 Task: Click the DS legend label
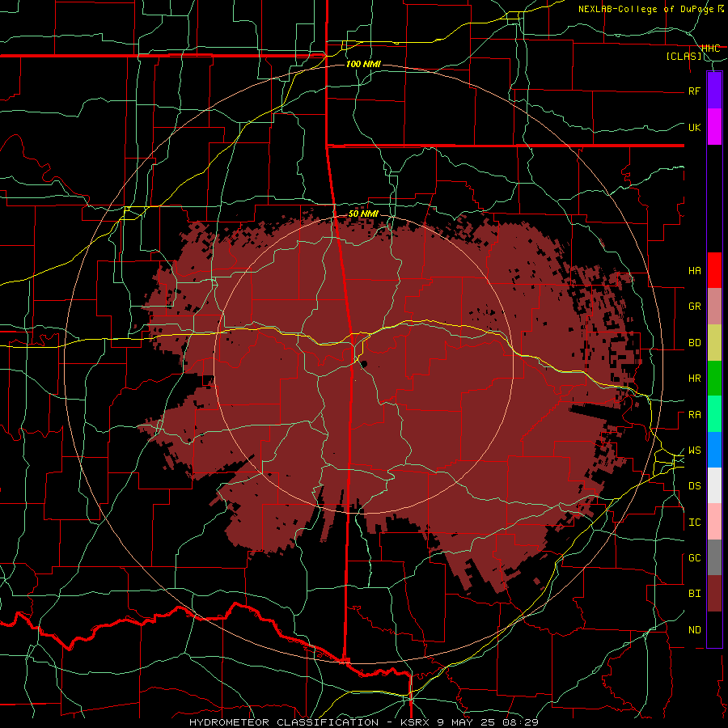point(695,486)
